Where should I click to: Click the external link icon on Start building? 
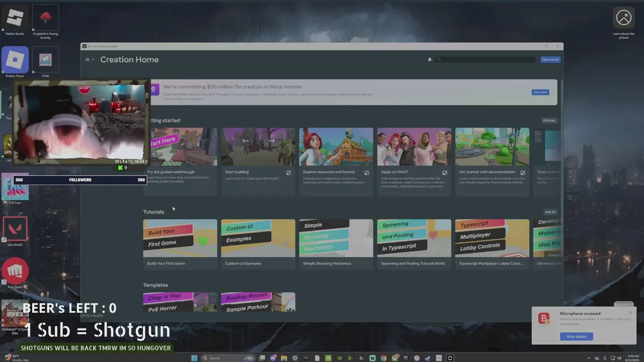pos(289,172)
